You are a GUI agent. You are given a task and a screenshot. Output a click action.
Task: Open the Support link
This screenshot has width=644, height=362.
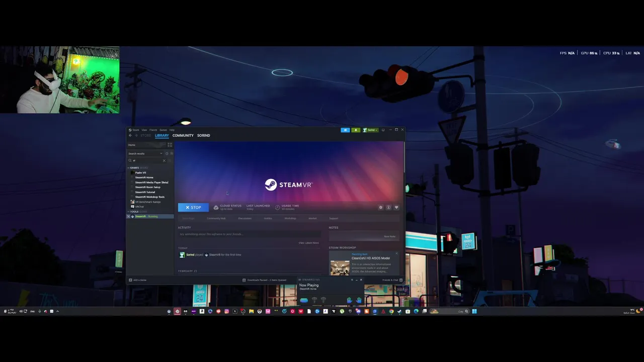[334, 218]
